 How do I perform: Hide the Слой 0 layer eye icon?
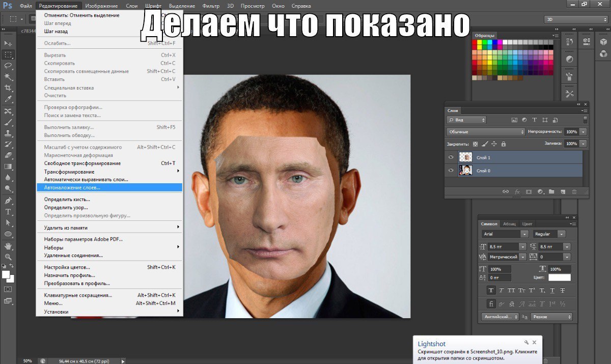pyautogui.click(x=451, y=171)
